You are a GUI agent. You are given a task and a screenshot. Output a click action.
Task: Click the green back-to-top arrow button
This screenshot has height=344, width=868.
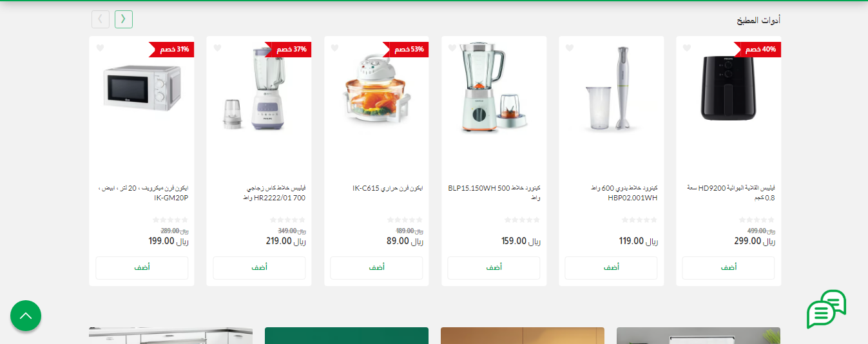26,316
